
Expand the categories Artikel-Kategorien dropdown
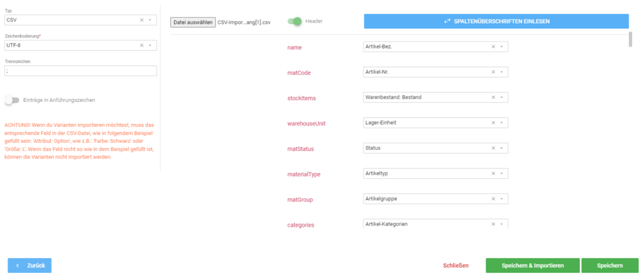[501, 224]
